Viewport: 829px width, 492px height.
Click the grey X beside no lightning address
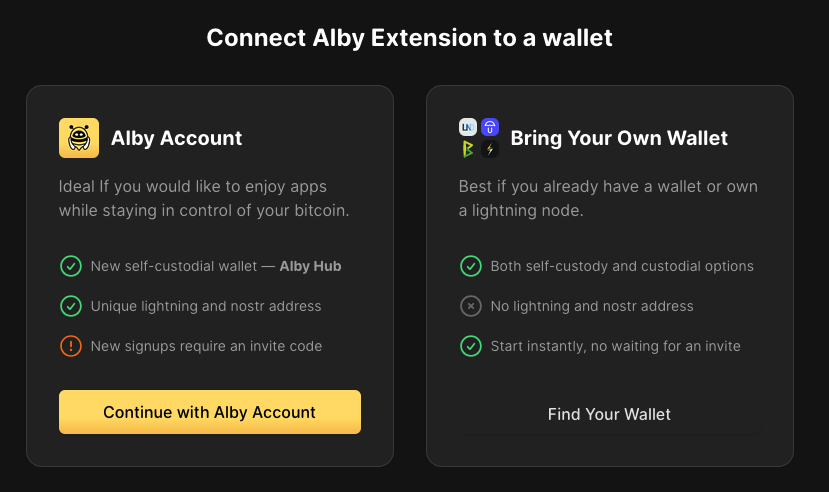470,306
